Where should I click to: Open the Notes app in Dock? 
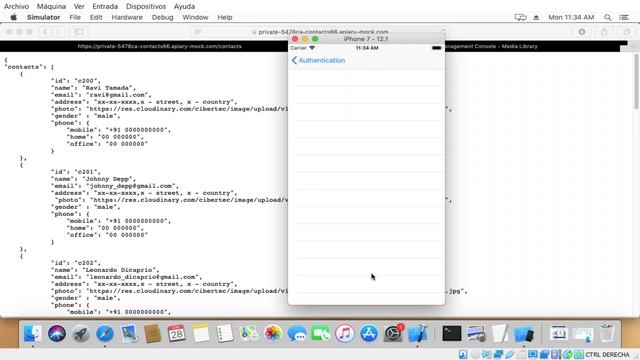click(200, 333)
